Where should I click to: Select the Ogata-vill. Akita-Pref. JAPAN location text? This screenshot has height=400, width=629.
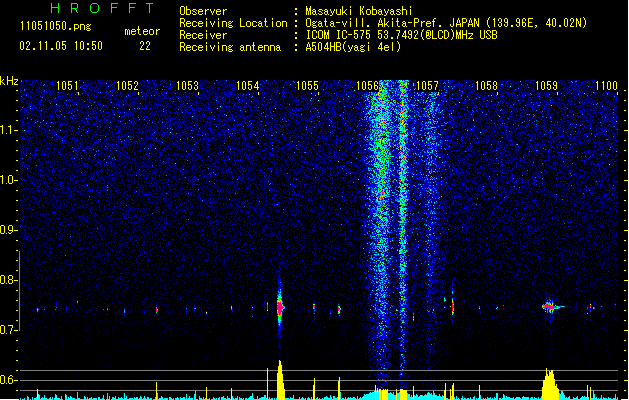446,23
